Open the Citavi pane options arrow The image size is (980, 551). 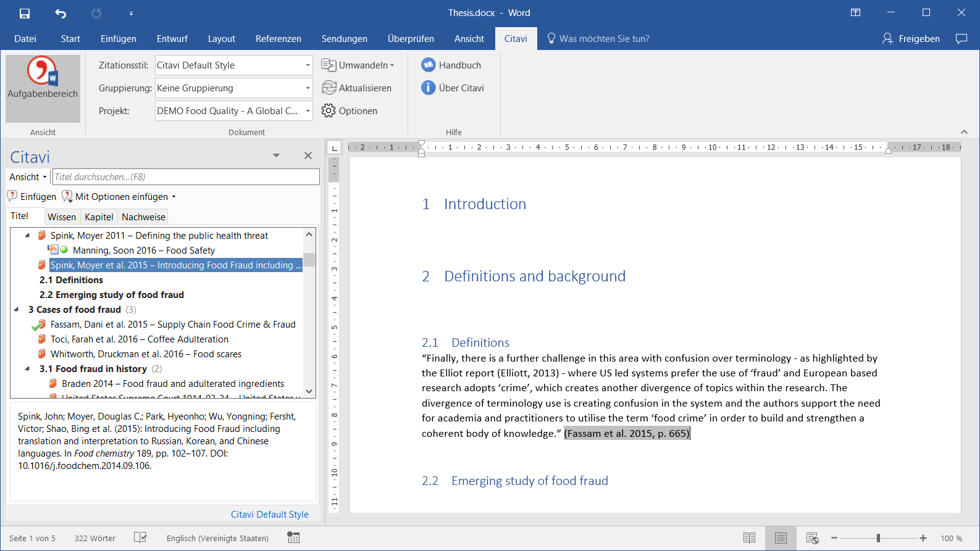[277, 155]
